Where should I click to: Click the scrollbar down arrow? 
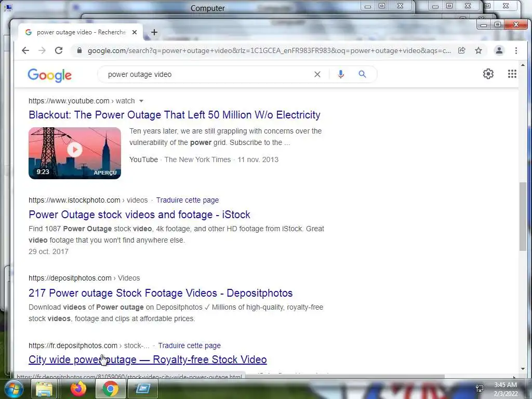point(523,369)
